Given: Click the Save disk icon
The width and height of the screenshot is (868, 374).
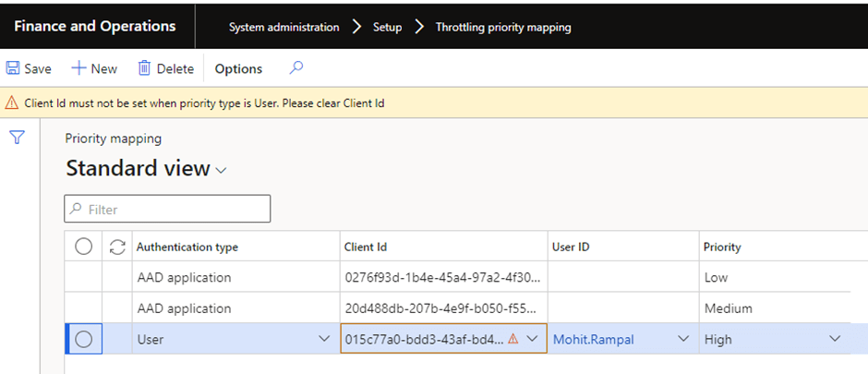Looking at the screenshot, I should 13,68.
